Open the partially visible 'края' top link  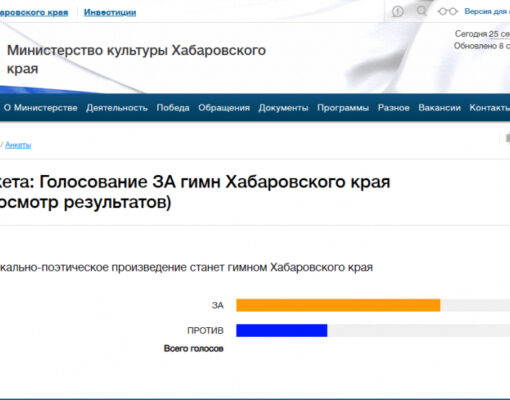(x=34, y=12)
